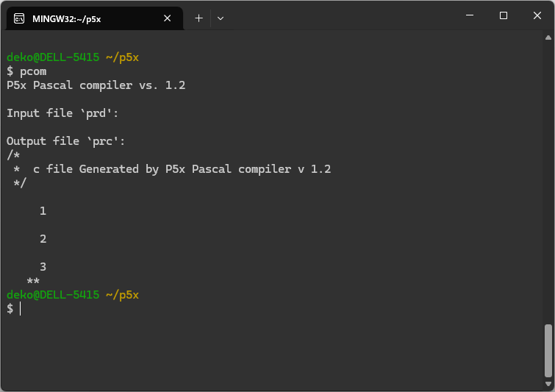Click the scrollbar down arrow
555x392 pixels.
coord(548,384)
